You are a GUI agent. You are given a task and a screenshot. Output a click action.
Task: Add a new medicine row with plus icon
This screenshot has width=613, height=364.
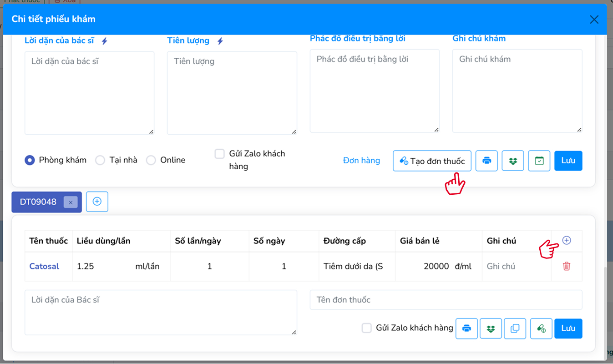[567, 240]
